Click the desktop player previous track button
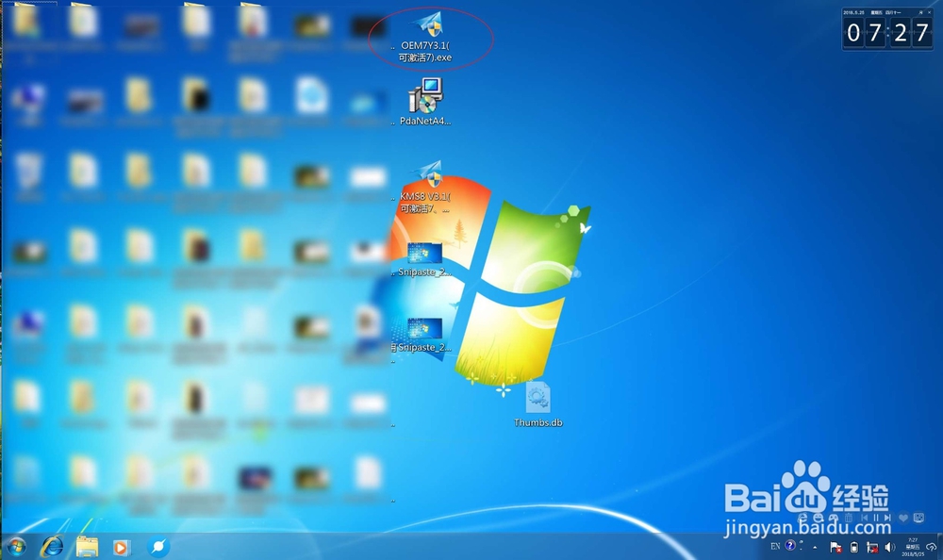Image resolution: width=943 pixels, height=560 pixels. pyautogui.click(x=864, y=518)
